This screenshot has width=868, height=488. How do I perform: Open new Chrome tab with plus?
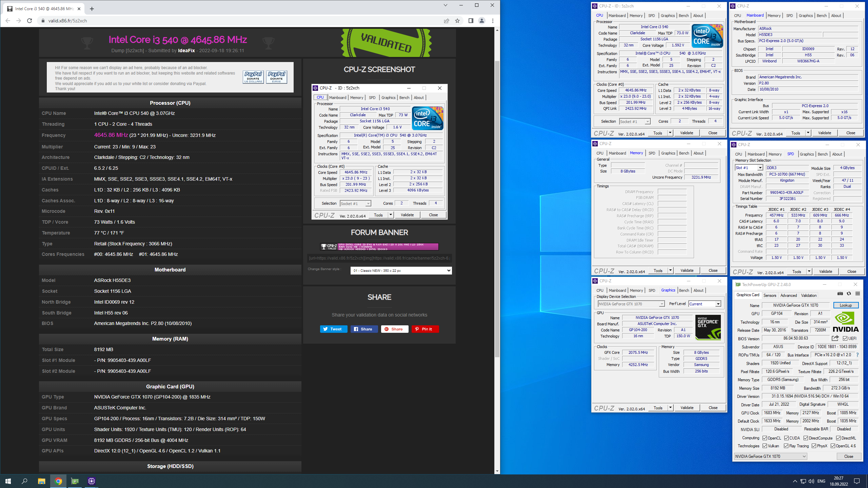click(x=92, y=9)
